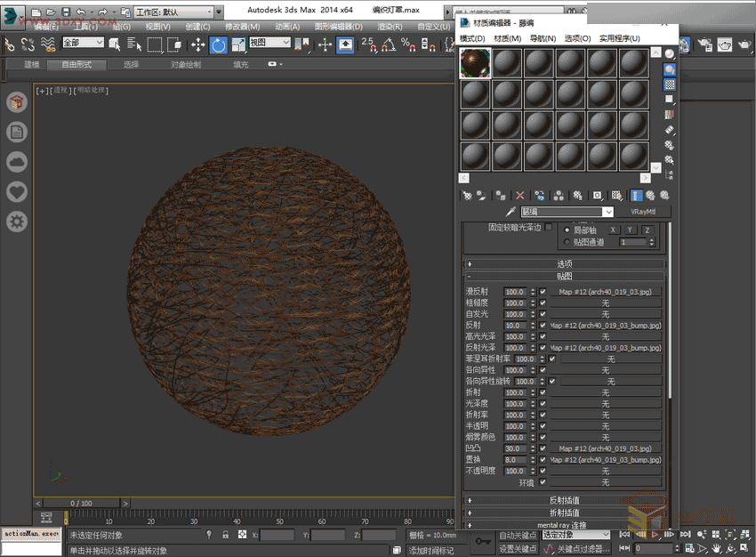
Task: Click the cloud icon in left sidebar
Action: coord(16,162)
